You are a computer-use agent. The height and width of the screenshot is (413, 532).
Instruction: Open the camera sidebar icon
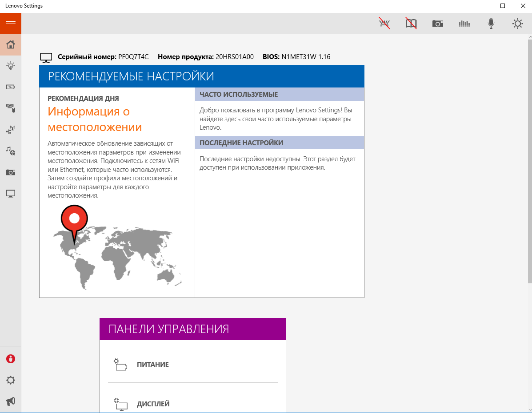(11, 172)
